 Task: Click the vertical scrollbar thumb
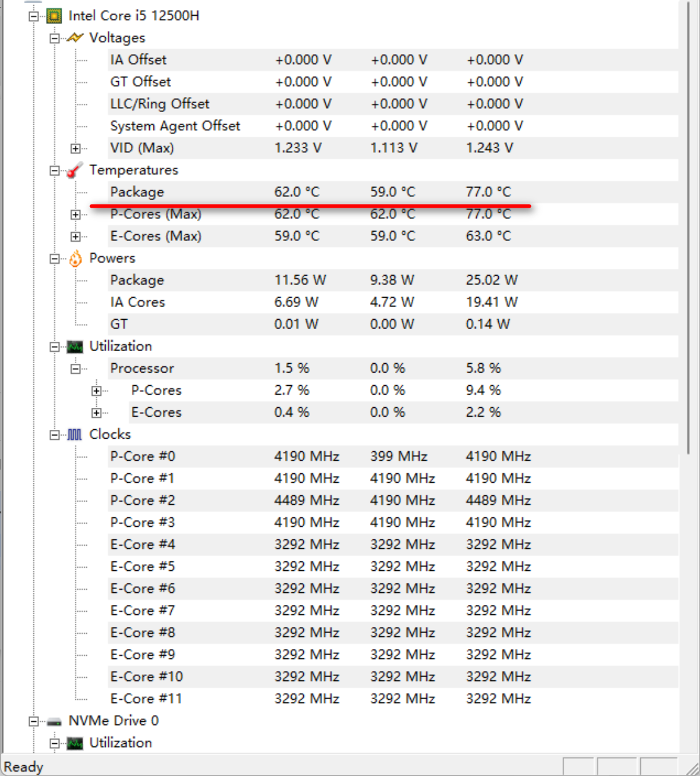pyautogui.click(x=689, y=227)
